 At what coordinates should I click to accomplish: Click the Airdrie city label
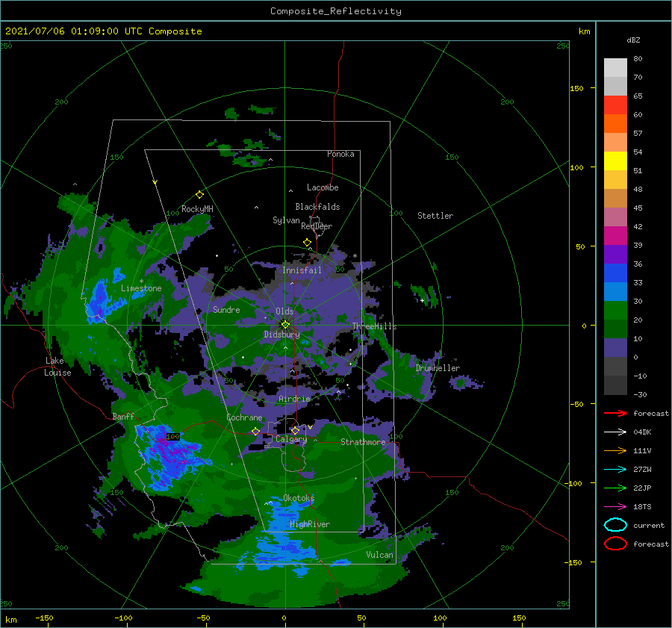click(x=294, y=399)
